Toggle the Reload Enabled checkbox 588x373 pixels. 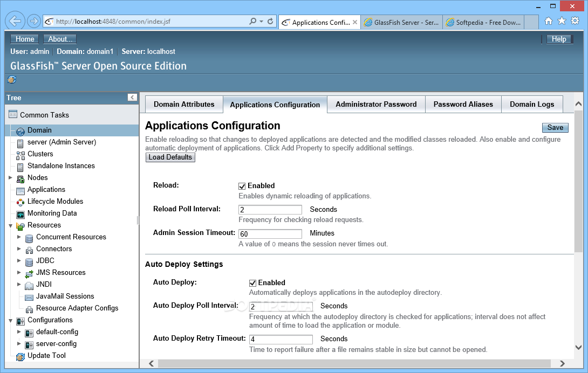tap(242, 186)
